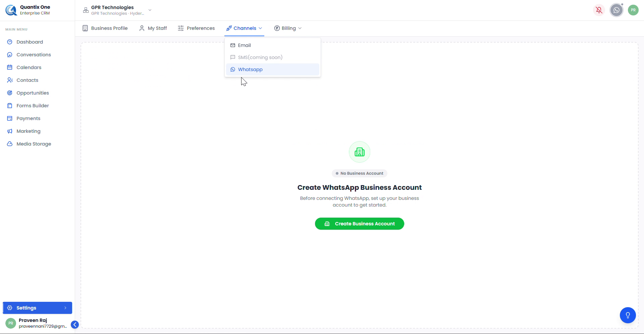
Task: Select Whatsapp from the Channels menu
Action: [273, 69]
